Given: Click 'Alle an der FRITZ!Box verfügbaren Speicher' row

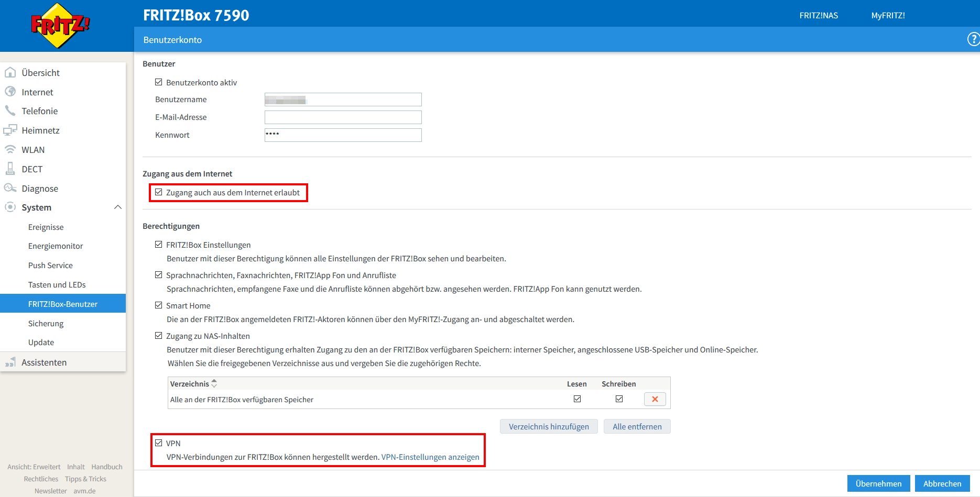Looking at the screenshot, I should tap(419, 399).
